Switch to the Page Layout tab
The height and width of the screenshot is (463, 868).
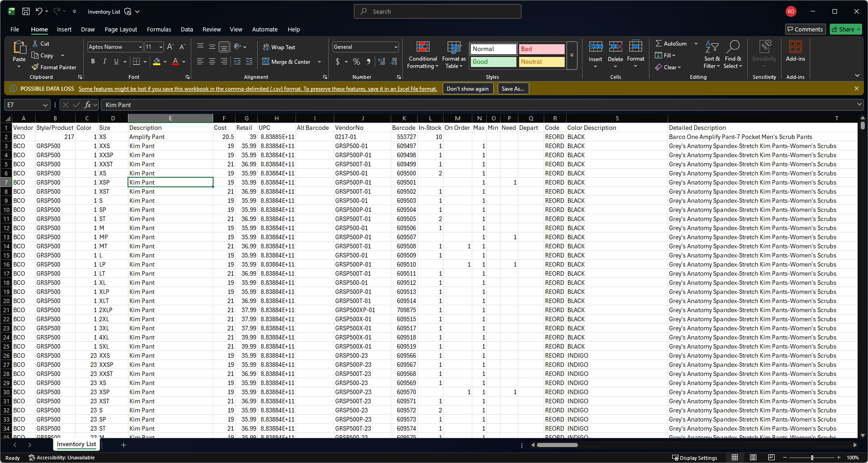(x=121, y=29)
